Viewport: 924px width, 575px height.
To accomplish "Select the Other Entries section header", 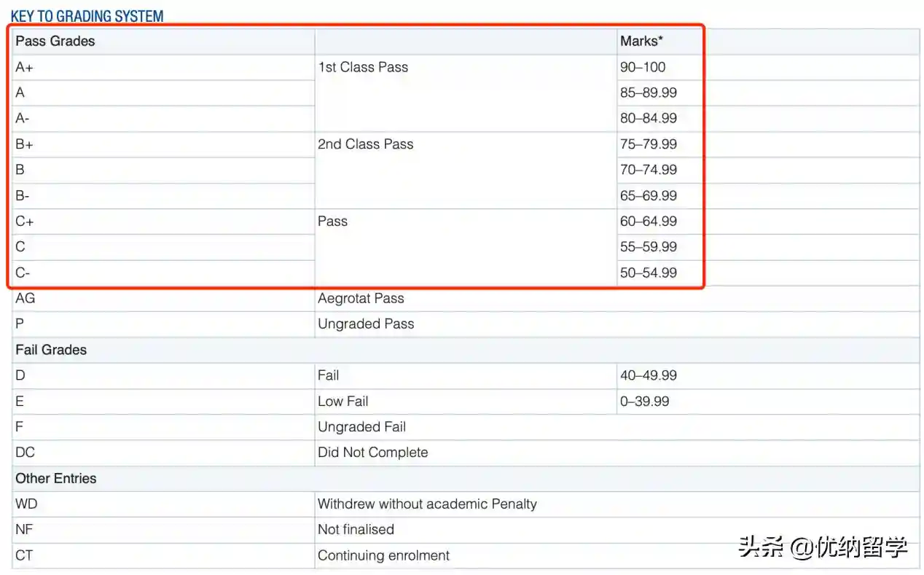I will pyautogui.click(x=56, y=478).
